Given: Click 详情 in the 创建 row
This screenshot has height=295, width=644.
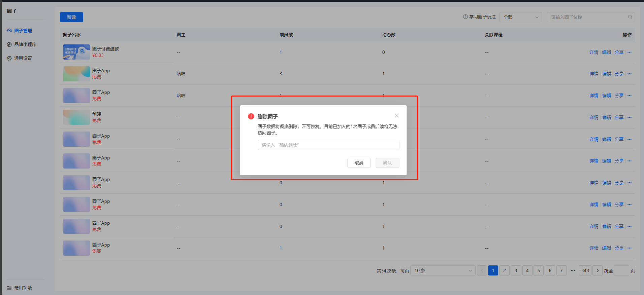Looking at the screenshot, I should click(594, 117).
